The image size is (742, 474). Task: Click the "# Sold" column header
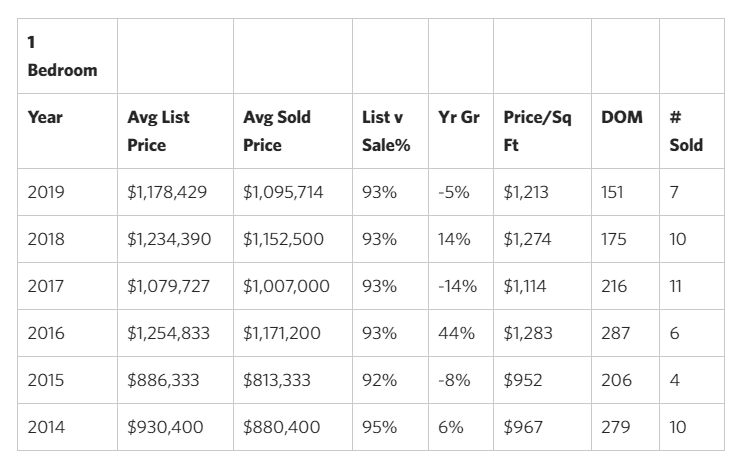tap(686, 131)
